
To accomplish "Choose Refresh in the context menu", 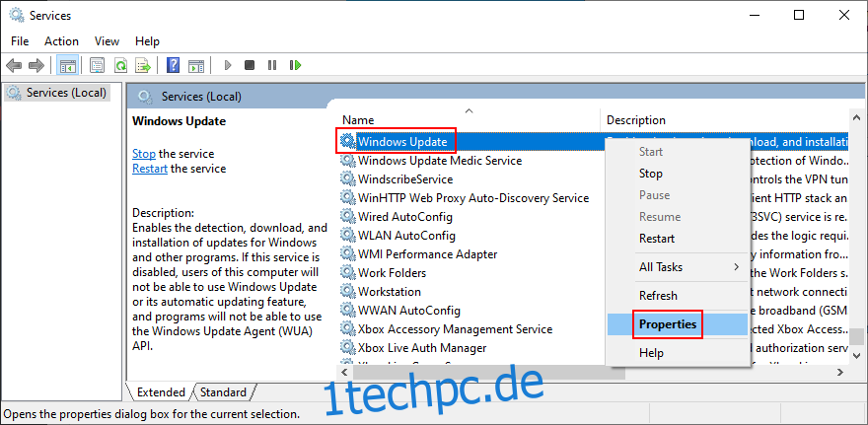I will 679,296.
